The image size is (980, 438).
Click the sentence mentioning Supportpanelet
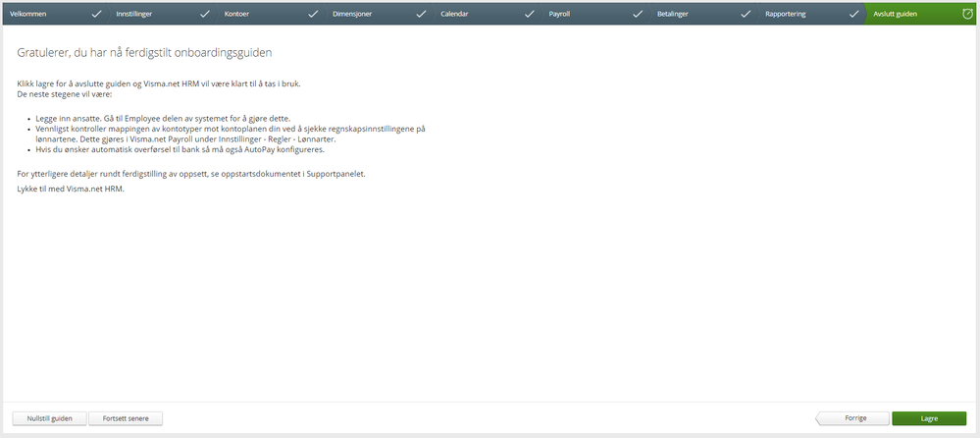pyautogui.click(x=191, y=174)
